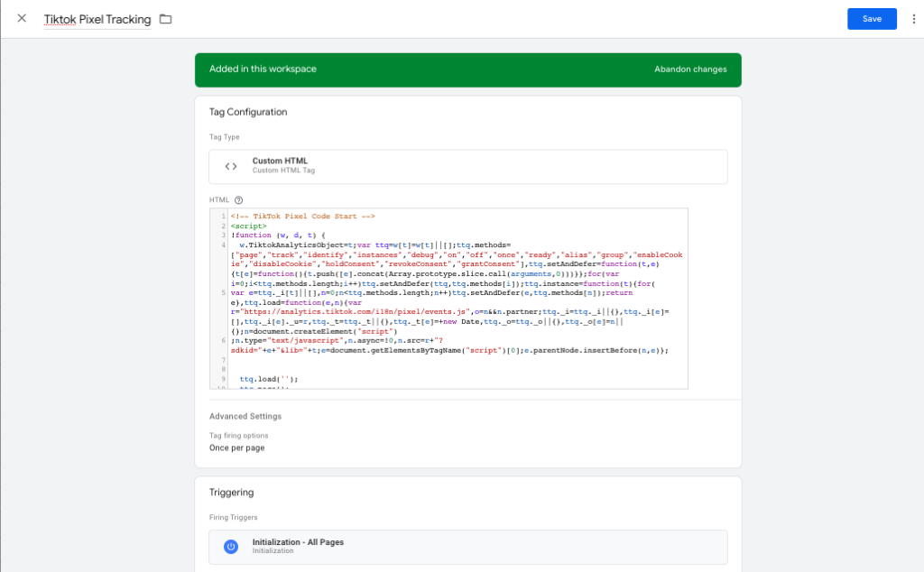Click the Tag Configuration section heading
Image resolution: width=924 pixels, height=572 pixels.
pos(248,112)
